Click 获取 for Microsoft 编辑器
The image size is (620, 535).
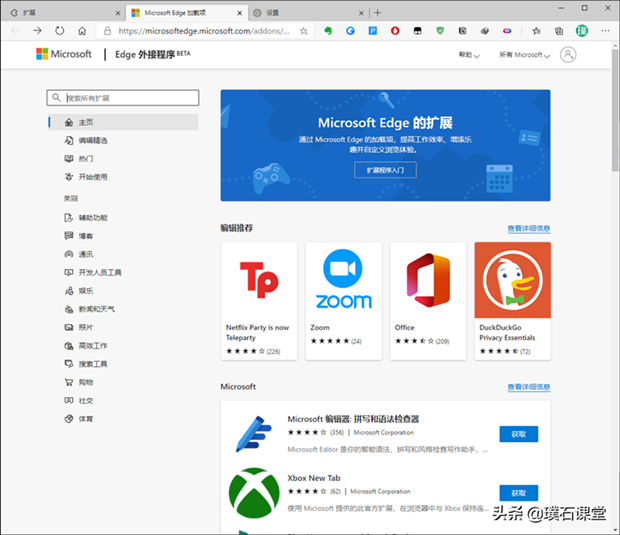(x=518, y=434)
